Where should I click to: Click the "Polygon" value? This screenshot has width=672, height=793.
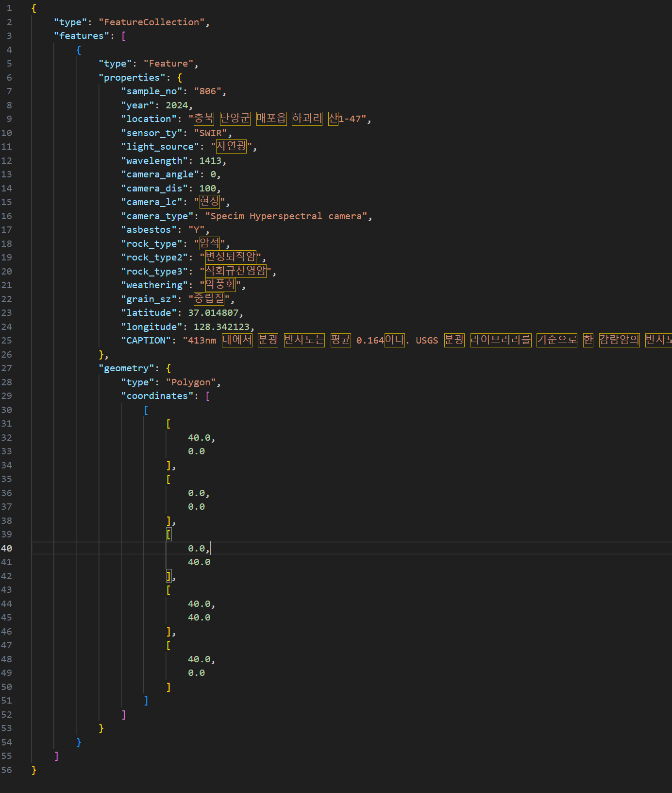[191, 382]
